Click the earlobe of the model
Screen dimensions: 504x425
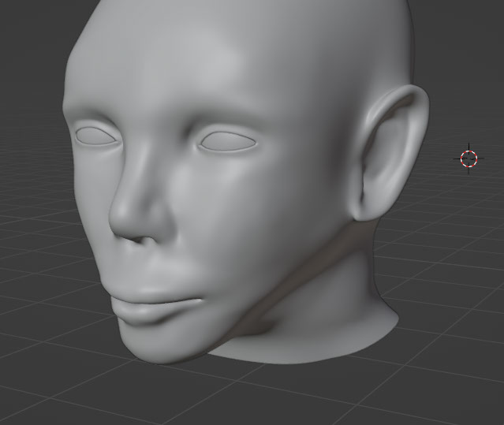point(364,210)
